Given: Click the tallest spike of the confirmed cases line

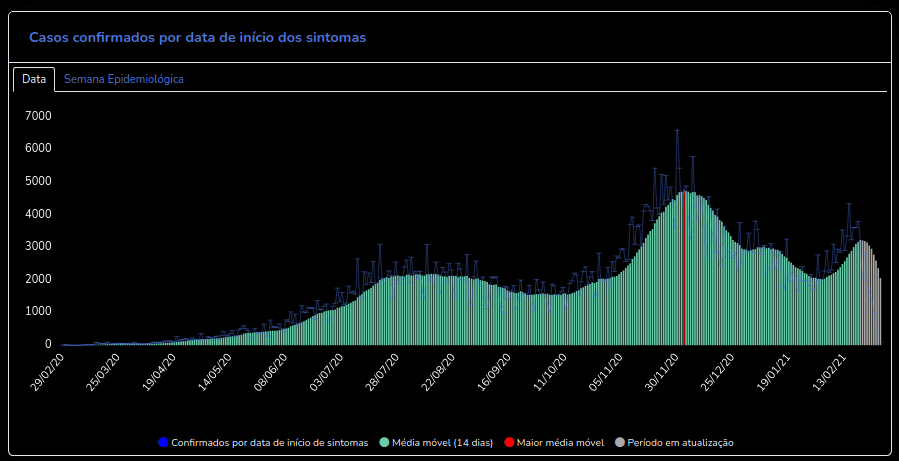Looking at the screenshot, I should (677, 131).
